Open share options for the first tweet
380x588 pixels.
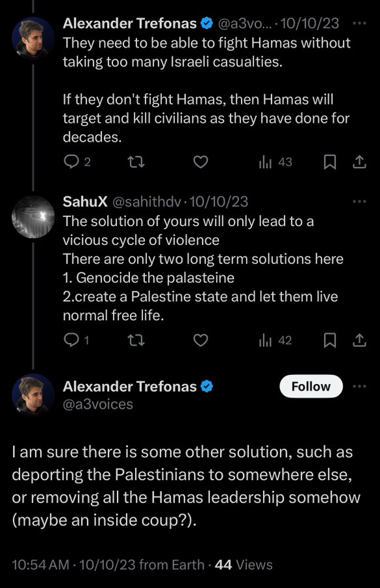pos(360,162)
